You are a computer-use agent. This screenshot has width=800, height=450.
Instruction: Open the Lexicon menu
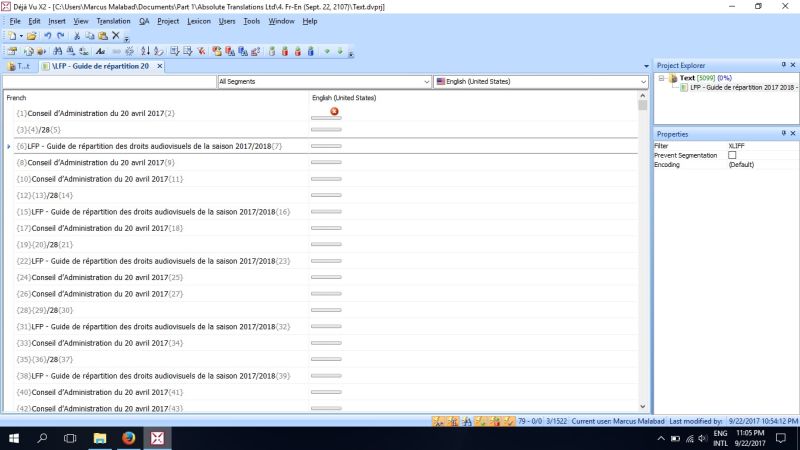pos(198,21)
